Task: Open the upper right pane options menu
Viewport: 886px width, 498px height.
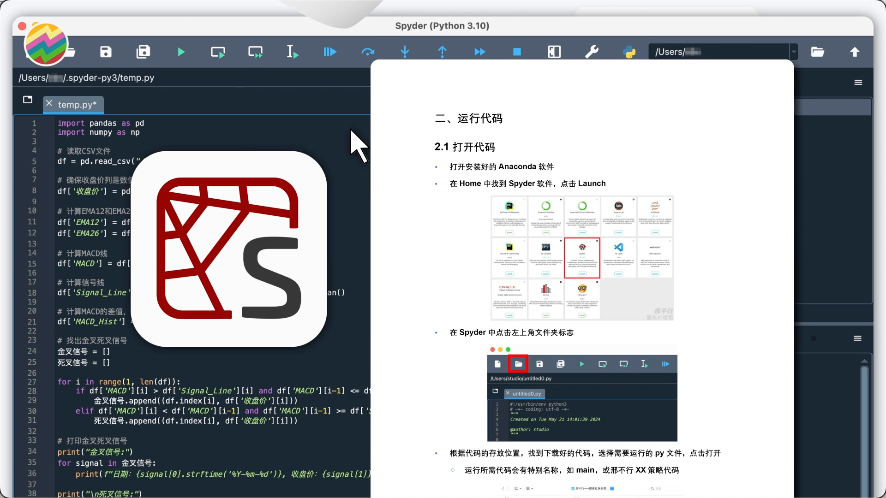Action: [x=858, y=82]
